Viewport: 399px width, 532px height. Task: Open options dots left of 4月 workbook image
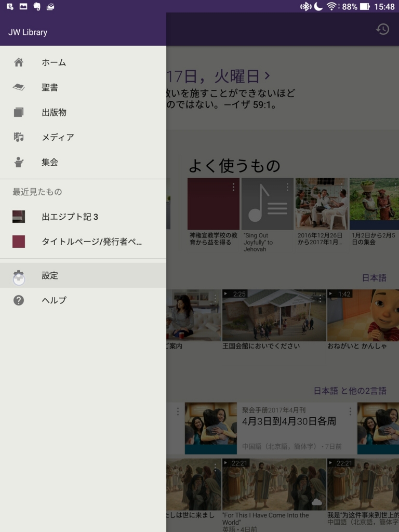178,411
